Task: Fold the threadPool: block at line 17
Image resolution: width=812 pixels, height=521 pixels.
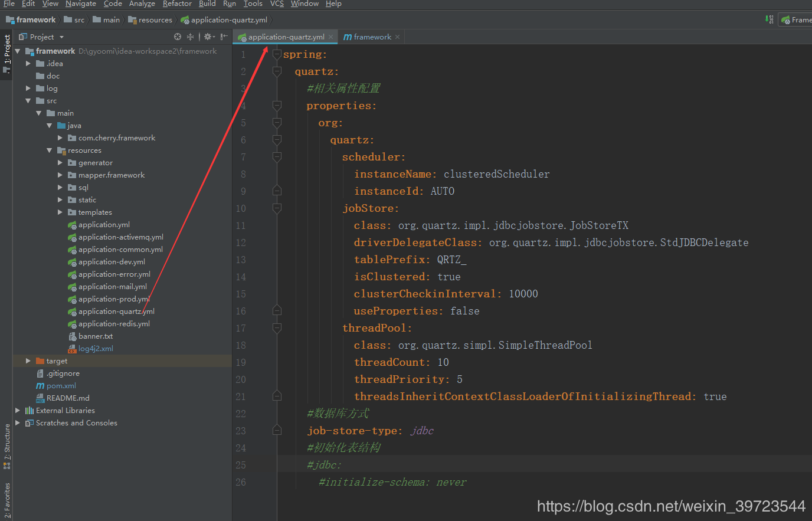Action: (277, 328)
